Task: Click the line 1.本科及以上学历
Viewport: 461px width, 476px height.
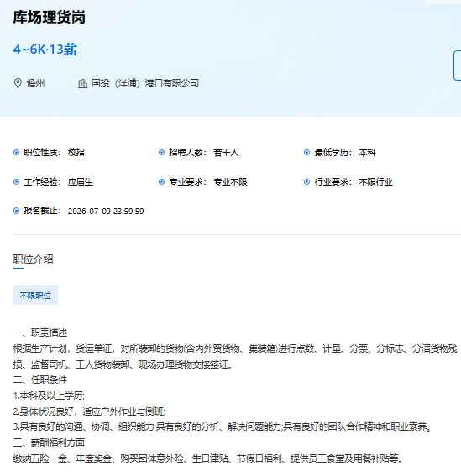Action: coord(49,395)
